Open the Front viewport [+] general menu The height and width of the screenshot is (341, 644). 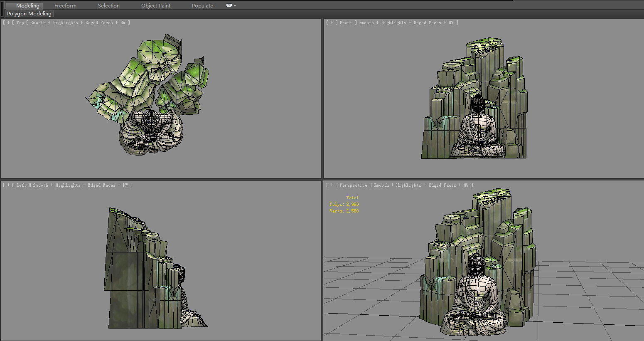(332, 22)
